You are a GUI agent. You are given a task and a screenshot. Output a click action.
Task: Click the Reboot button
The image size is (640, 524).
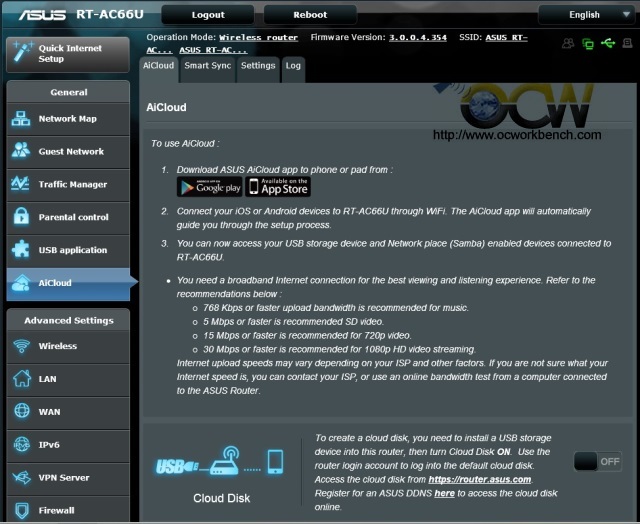310,15
